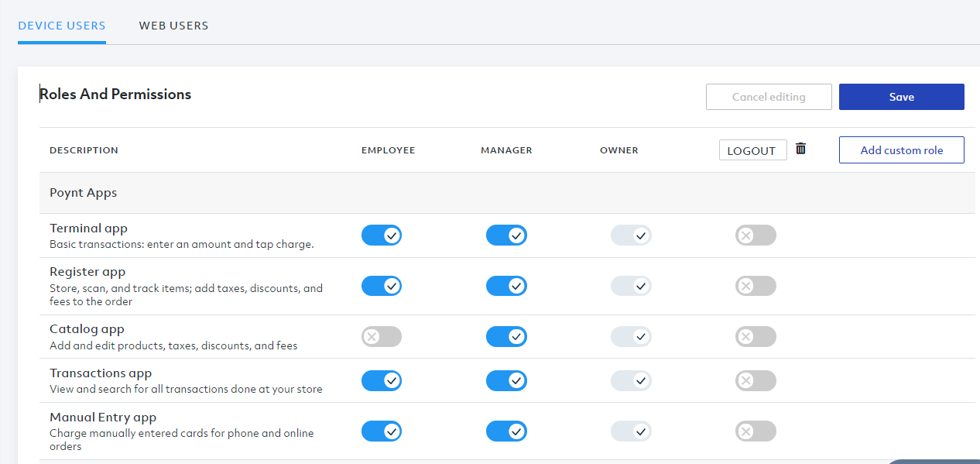Screen dimensions: 980x464
Task: Toggle Catalog app for Manager
Action: pos(506,336)
